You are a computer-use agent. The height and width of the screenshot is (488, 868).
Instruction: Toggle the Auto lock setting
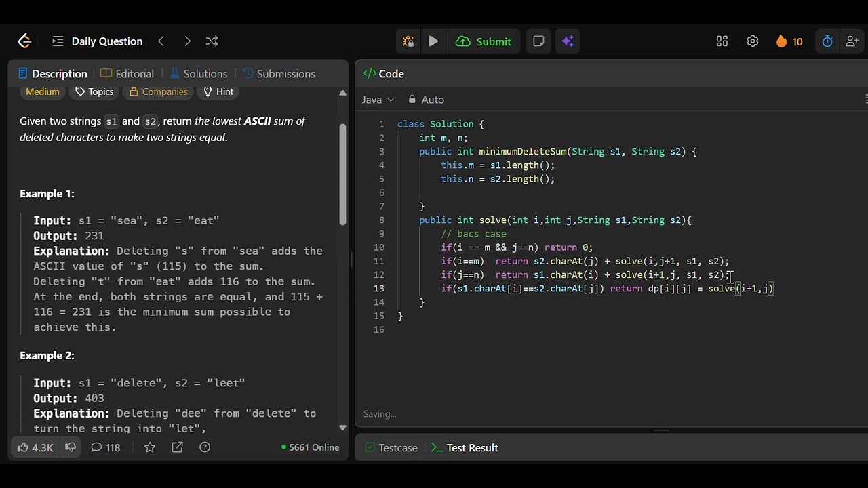[426, 100]
